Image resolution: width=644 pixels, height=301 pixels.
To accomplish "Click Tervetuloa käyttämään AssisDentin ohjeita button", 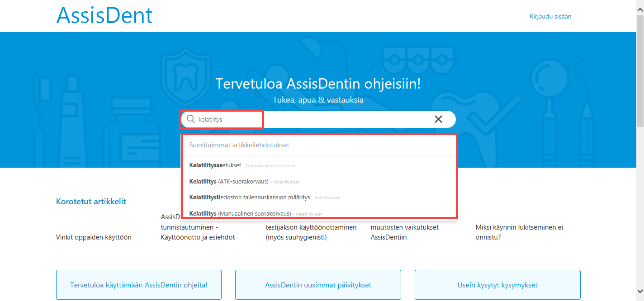I will click(x=139, y=285).
